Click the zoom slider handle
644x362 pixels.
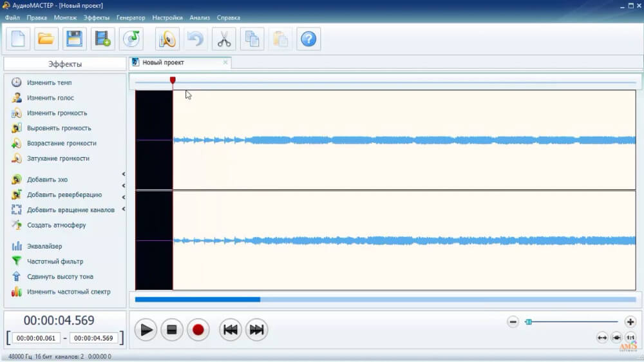pos(529,321)
